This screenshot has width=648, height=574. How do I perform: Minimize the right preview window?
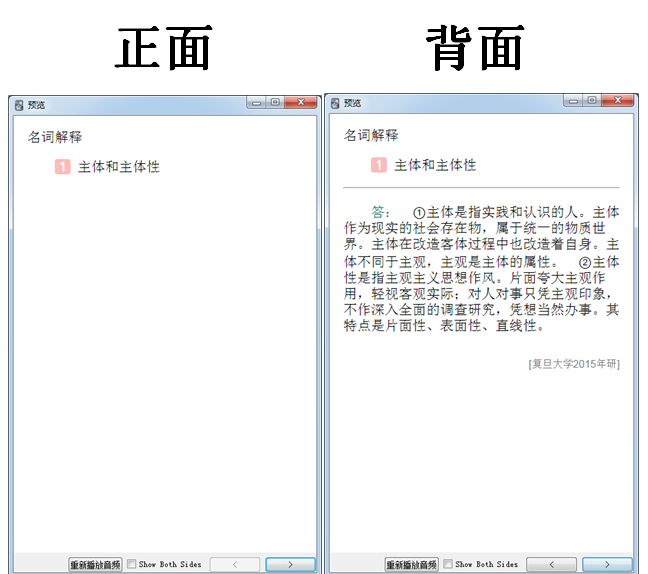pos(573,100)
